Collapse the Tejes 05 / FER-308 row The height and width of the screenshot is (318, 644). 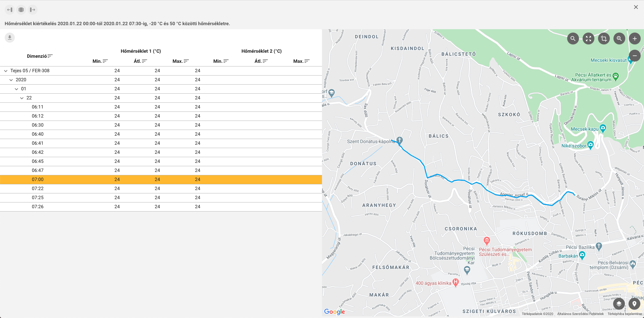pos(6,71)
